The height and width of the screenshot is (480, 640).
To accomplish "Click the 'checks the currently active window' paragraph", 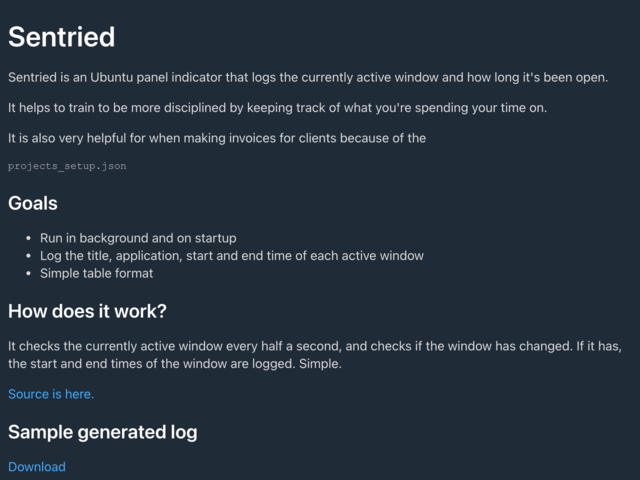I will click(315, 355).
